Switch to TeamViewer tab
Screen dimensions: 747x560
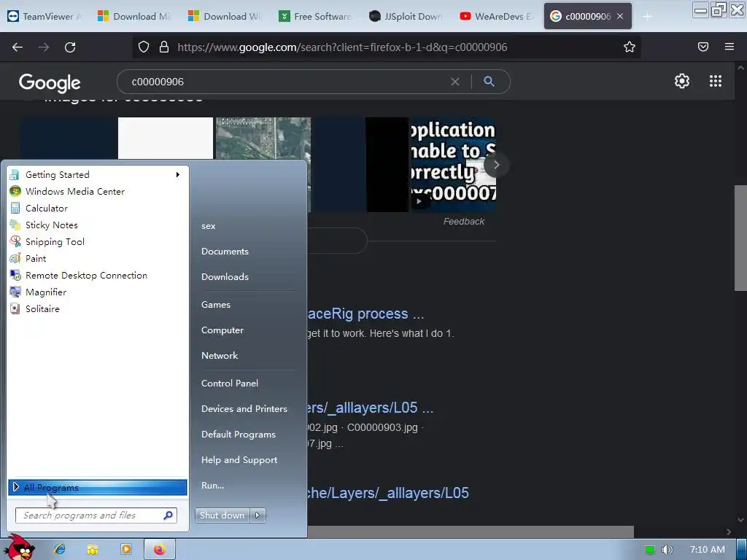click(44, 16)
